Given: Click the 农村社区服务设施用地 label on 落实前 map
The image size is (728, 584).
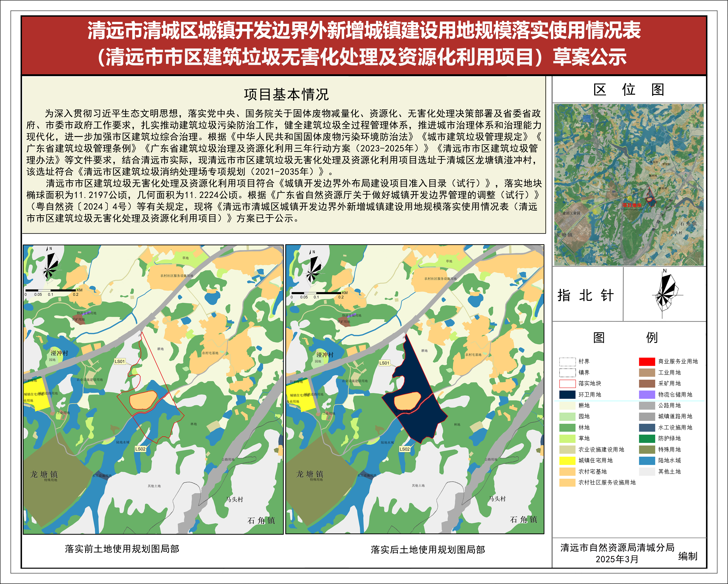Looking at the screenshot, I should tap(177, 276).
